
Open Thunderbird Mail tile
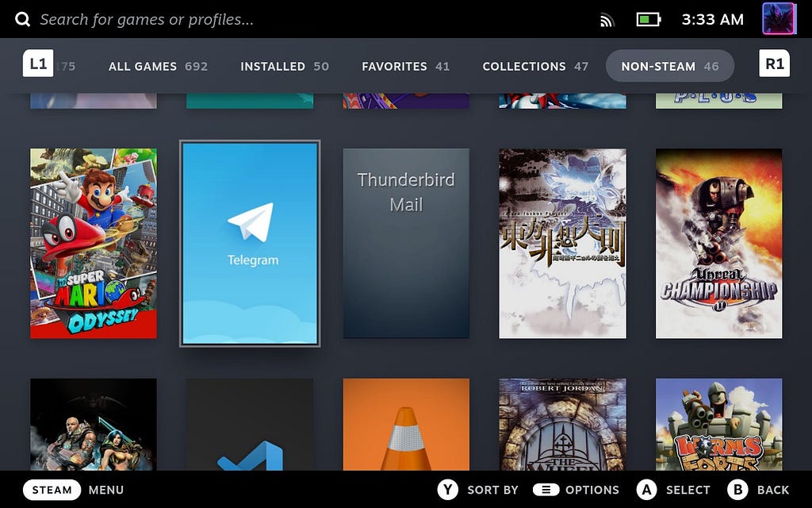point(407,244)
